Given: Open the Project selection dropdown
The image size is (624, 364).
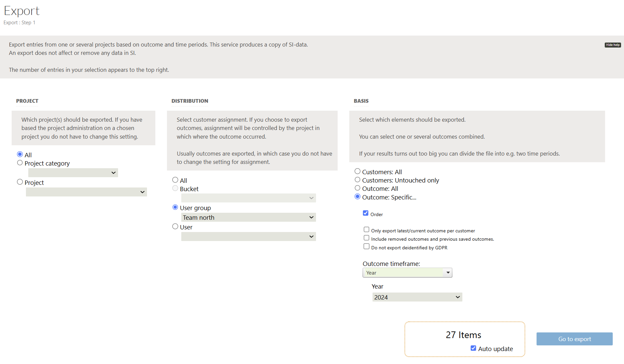Looking at the screenshot, I should click(86, 192).
